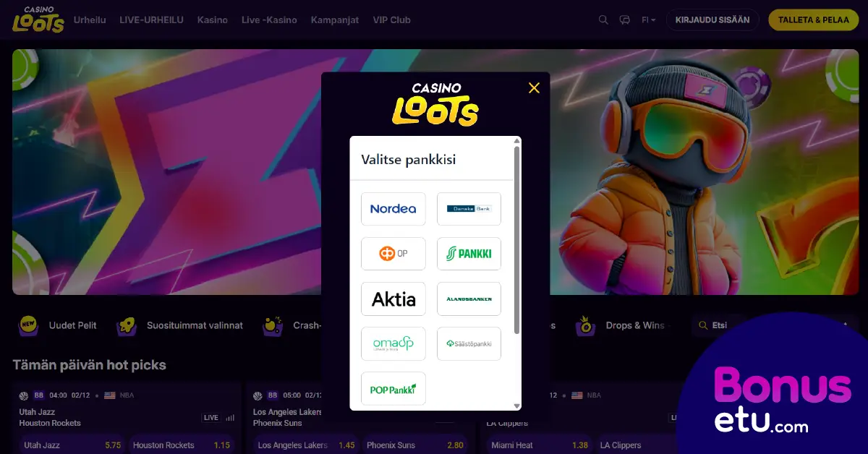The width and height of the screenshot is (868, 454).
Task: Choose the Aktia bank option
Action: (x=393, y=299)
